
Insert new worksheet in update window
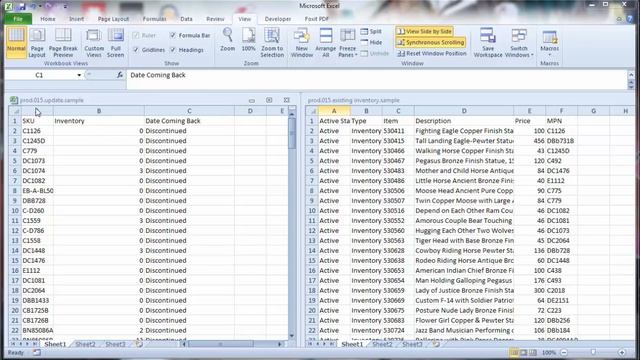(x=139, y=344)
